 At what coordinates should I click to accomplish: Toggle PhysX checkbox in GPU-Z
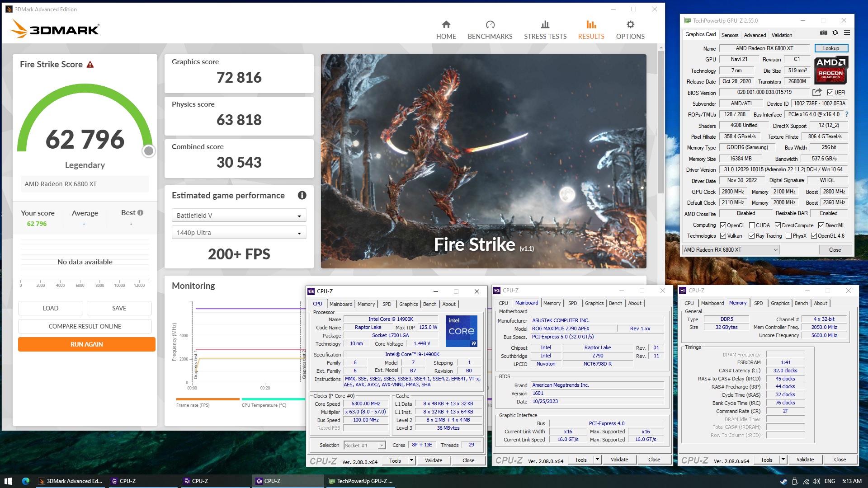click(788, 236)
